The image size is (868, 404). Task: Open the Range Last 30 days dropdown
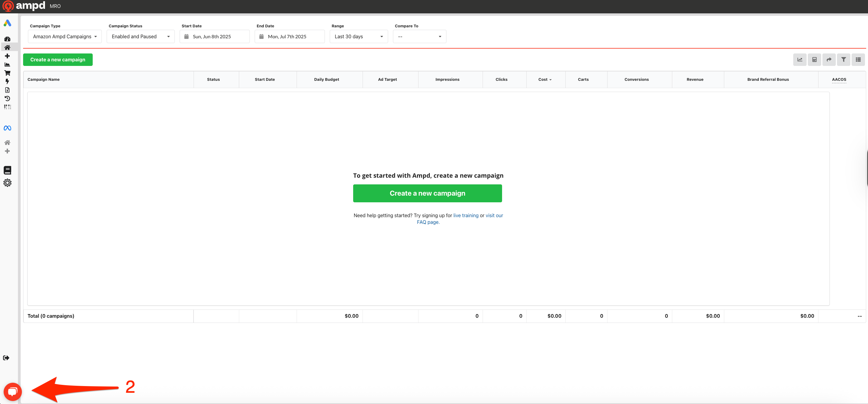click(x=359, y=36)
